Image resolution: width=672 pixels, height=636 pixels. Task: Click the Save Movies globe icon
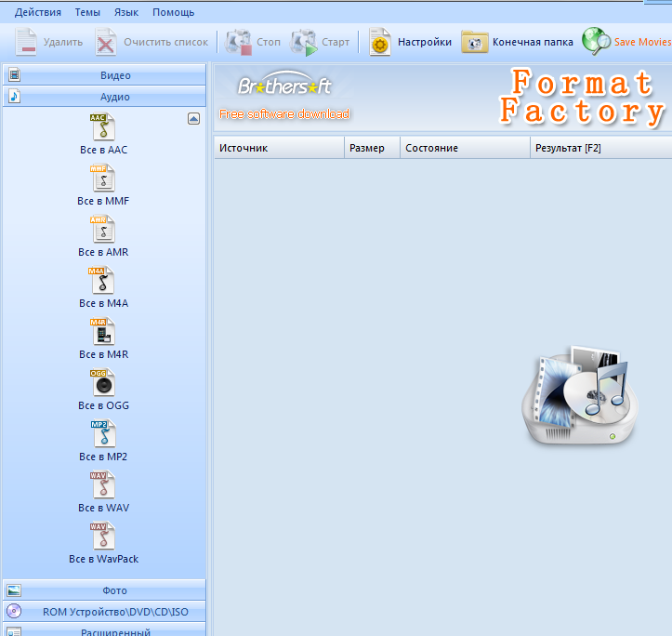click(x=596, y=42)
